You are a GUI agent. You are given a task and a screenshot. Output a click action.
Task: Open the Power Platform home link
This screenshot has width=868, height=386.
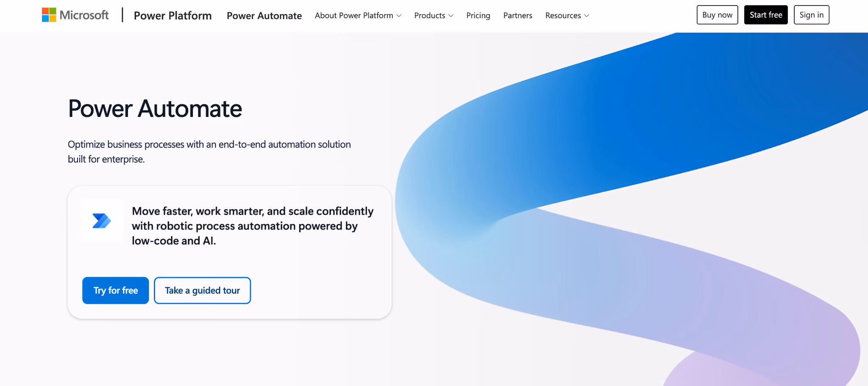(x=172, y=16)
